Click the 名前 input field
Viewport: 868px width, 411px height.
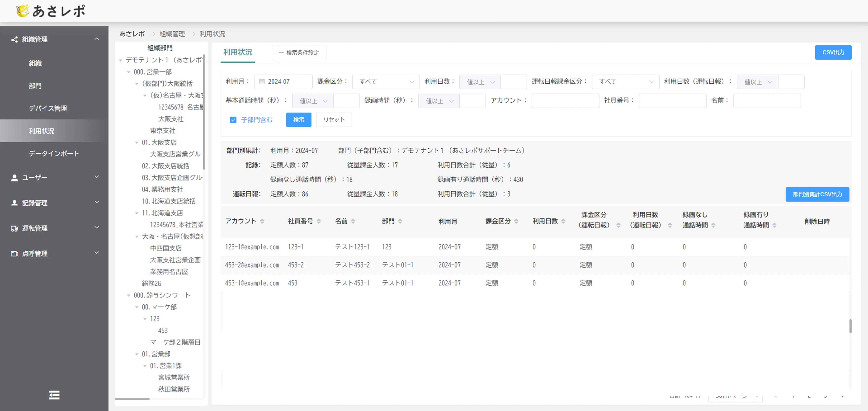(x=767, y=101)
